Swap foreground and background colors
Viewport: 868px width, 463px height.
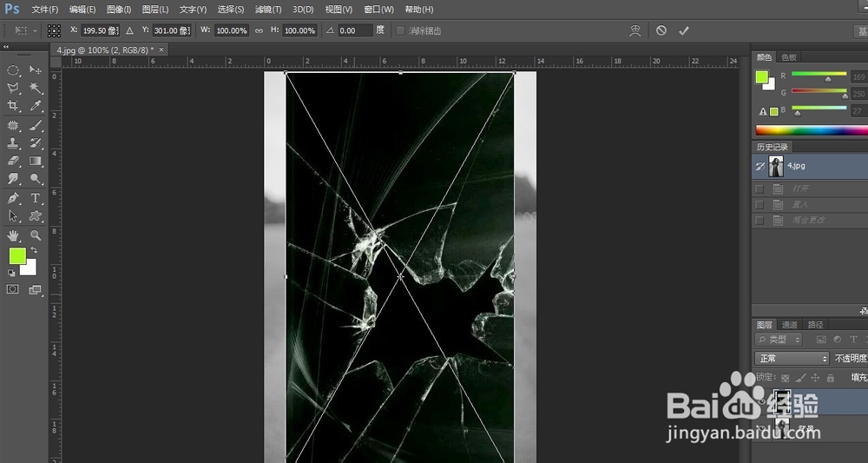coord(35,250)
